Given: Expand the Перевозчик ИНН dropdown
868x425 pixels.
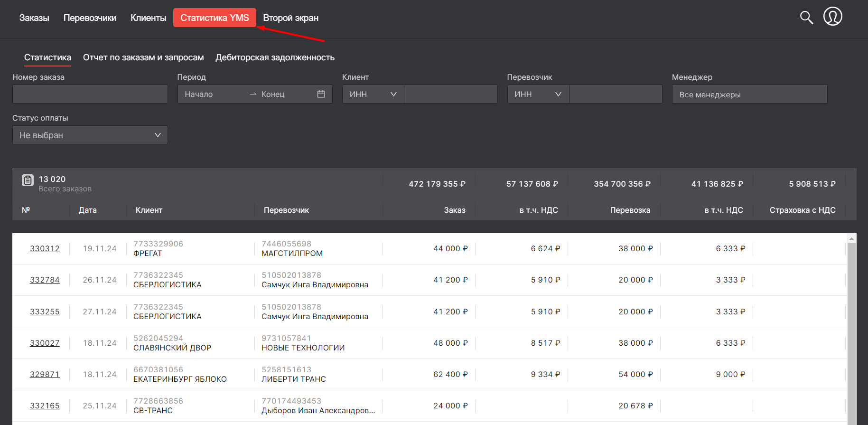Looking at the screenshot, I should point(538,94).
